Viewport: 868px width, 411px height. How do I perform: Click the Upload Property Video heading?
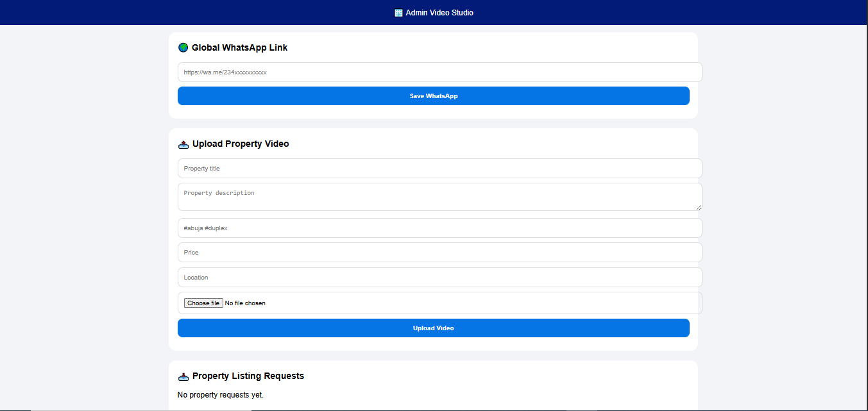click(241, 144)
